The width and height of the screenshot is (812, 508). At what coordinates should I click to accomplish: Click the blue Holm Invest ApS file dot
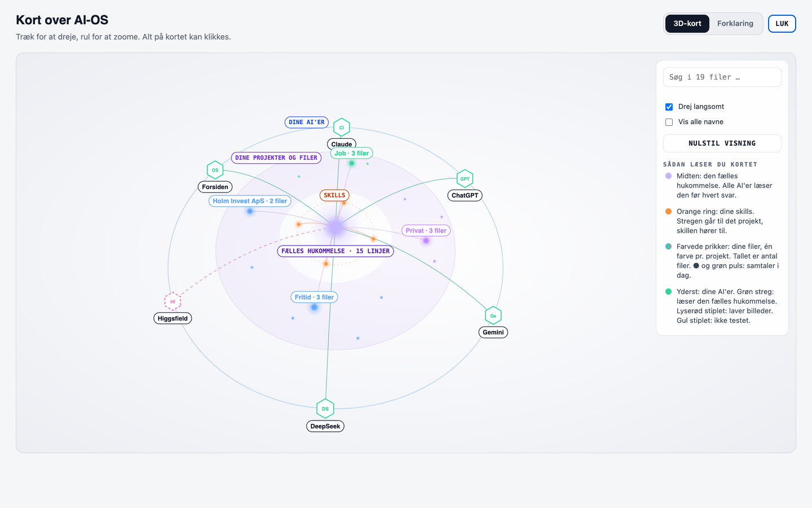coord(250,211)
